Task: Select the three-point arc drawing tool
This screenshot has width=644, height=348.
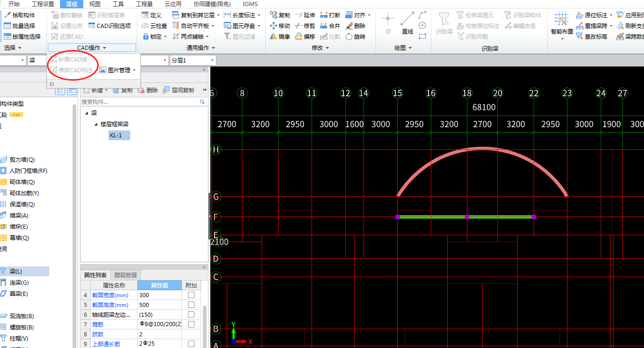Action: coord(423,15)
